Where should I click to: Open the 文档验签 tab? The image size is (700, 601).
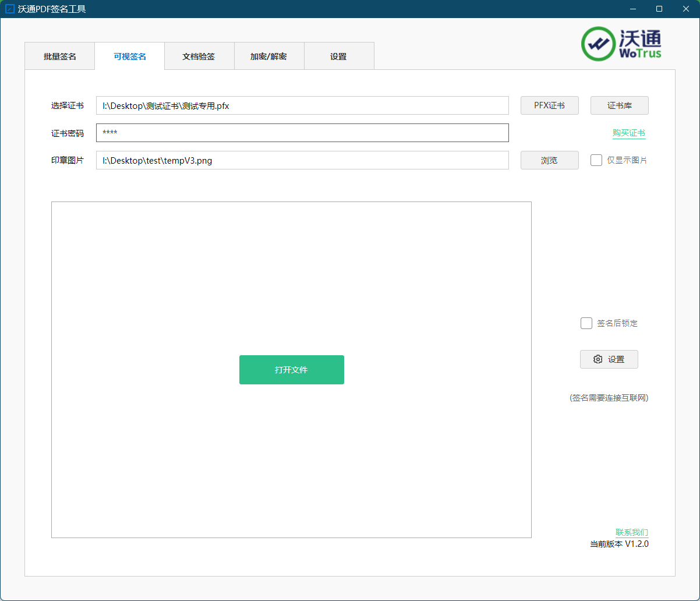coord(199,56)
